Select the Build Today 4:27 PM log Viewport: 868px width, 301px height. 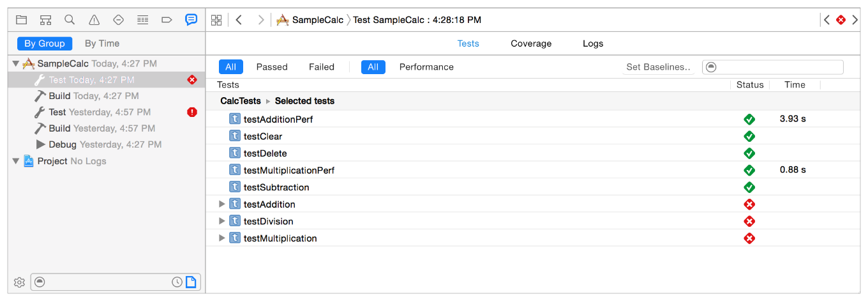click(x=93, y=96)
